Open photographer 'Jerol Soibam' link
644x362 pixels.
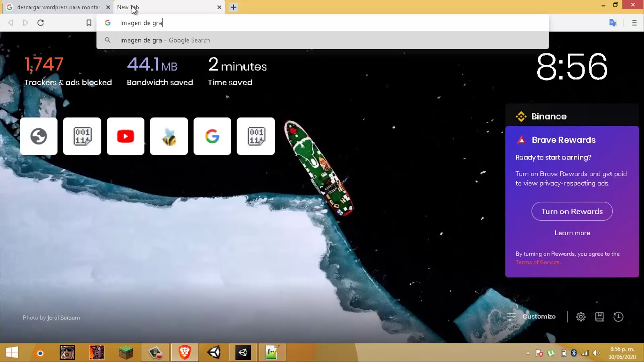point(63,318)
